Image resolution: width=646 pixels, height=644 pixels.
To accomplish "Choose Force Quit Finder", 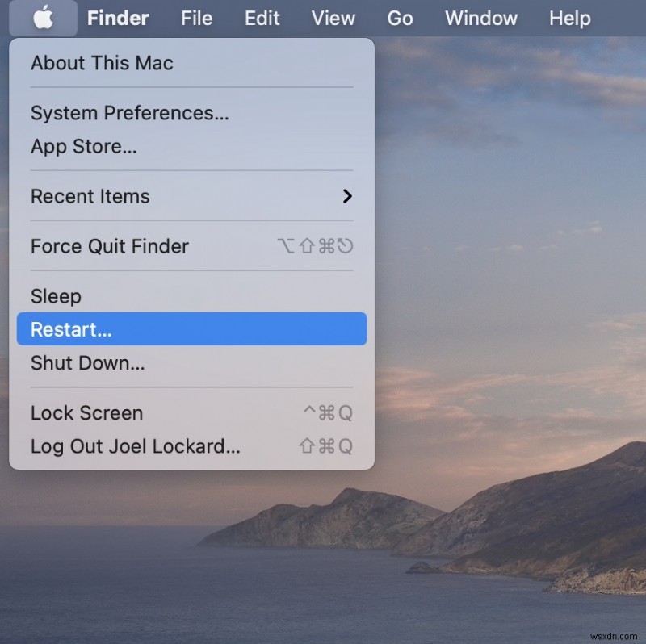I will coord(109,246).
